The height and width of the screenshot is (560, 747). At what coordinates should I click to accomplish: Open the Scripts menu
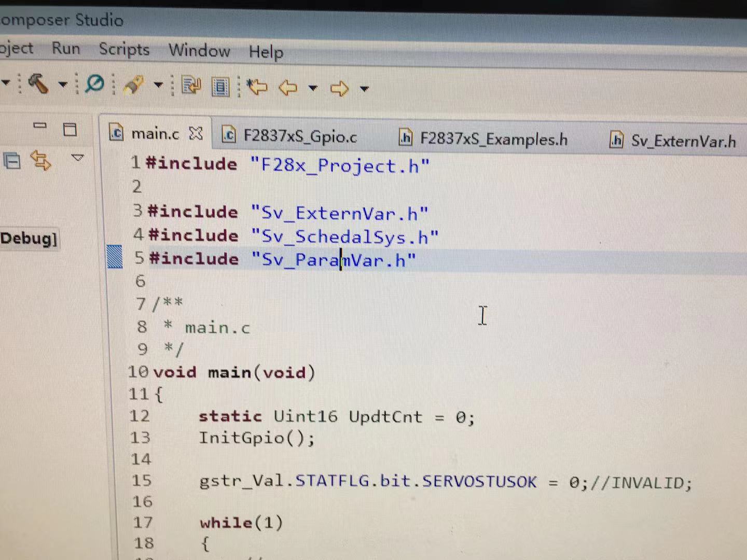tap(124, 50)
